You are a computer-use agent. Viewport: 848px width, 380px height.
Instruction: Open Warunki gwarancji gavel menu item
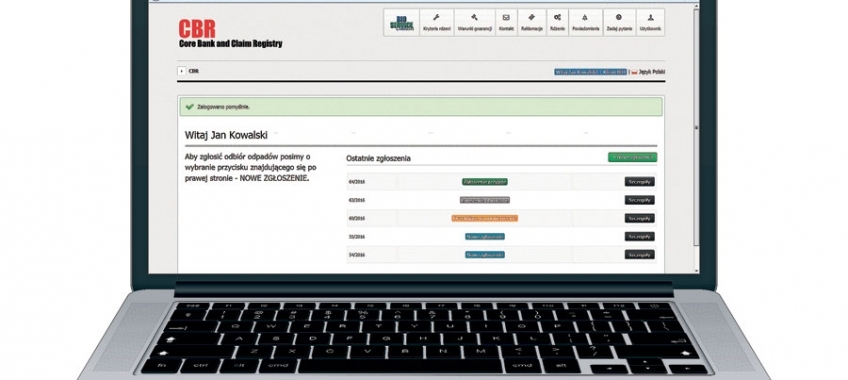(x=474, y=23)
